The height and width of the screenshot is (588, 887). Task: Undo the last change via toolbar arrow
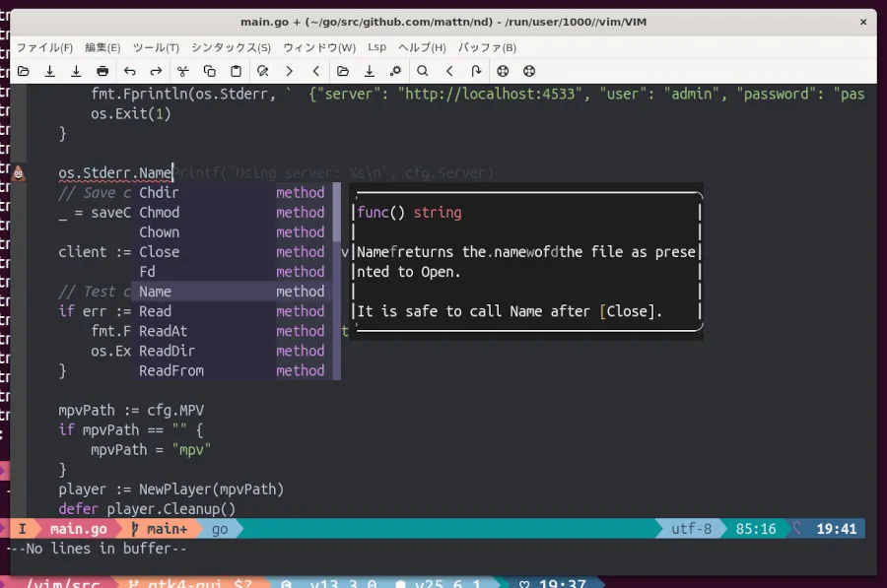coord(129,71)
